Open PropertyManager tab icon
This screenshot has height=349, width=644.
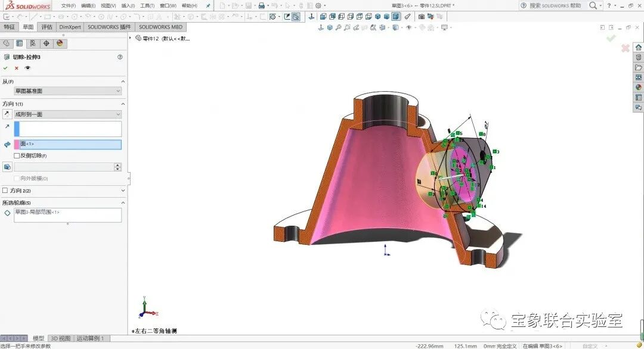tap(19, 43)
